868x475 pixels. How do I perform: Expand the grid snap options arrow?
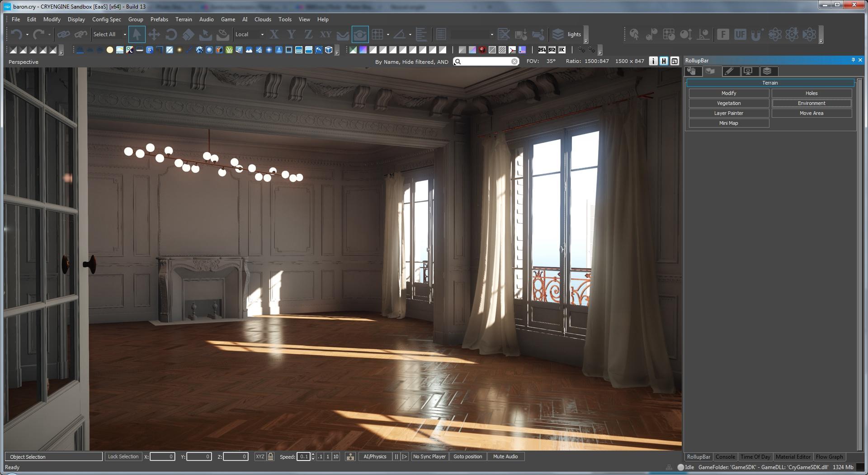pos(388,34)
